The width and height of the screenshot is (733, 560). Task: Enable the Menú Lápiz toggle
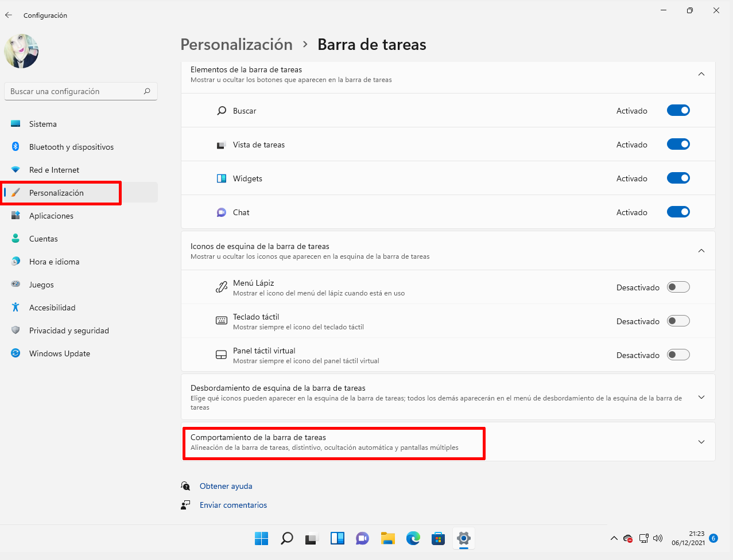pos(678,287)
